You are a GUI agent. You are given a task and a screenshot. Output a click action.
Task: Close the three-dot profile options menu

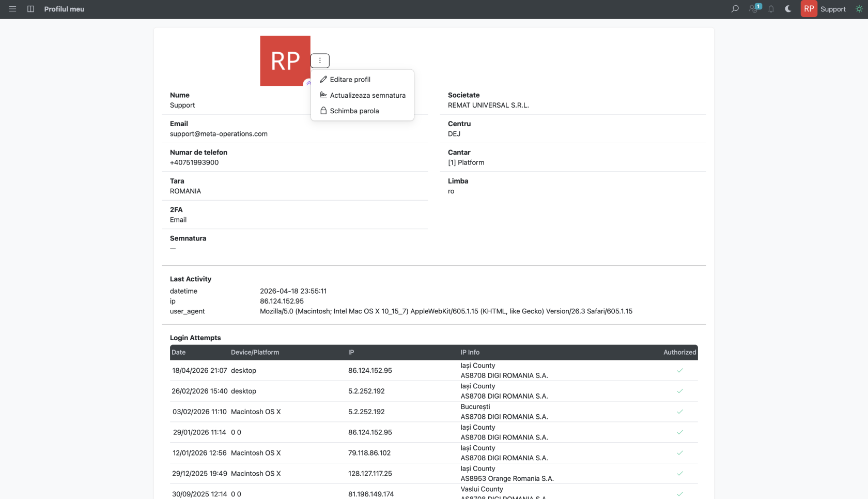click(x=320, y=61)
